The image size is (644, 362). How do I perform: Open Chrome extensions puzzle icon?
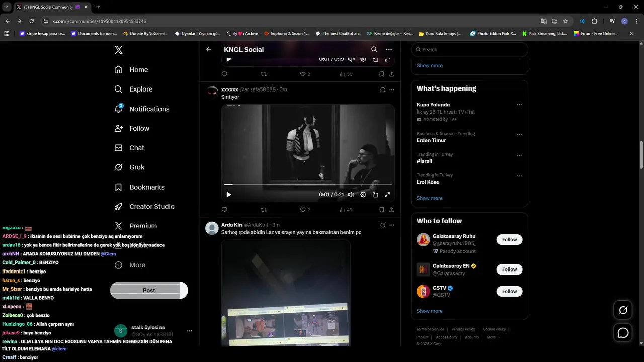pos(595,21)
